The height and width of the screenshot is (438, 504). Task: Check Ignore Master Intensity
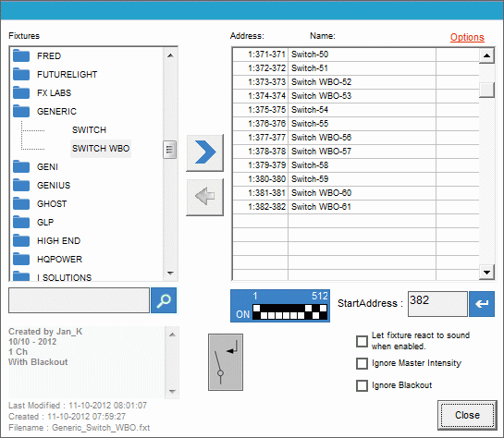point(362,363)
